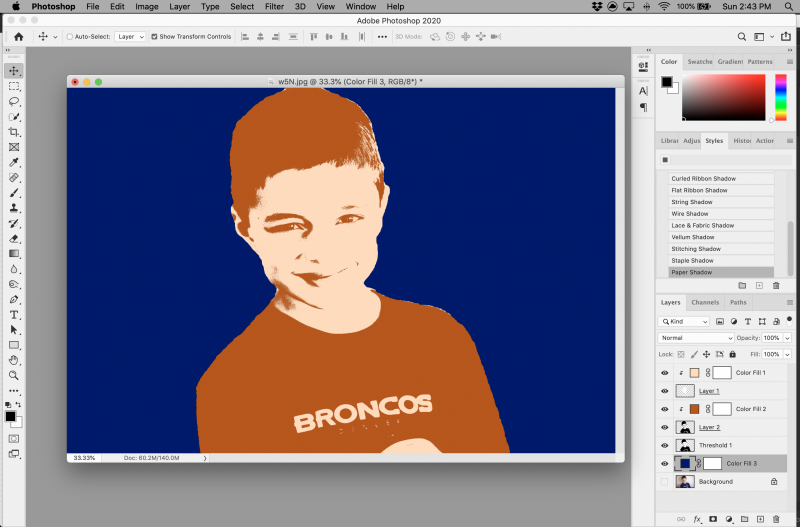Viewport: 800px width, 527px height.
Task: Open the Move tool preset picker arrow
Action: [x=55, y=37]
